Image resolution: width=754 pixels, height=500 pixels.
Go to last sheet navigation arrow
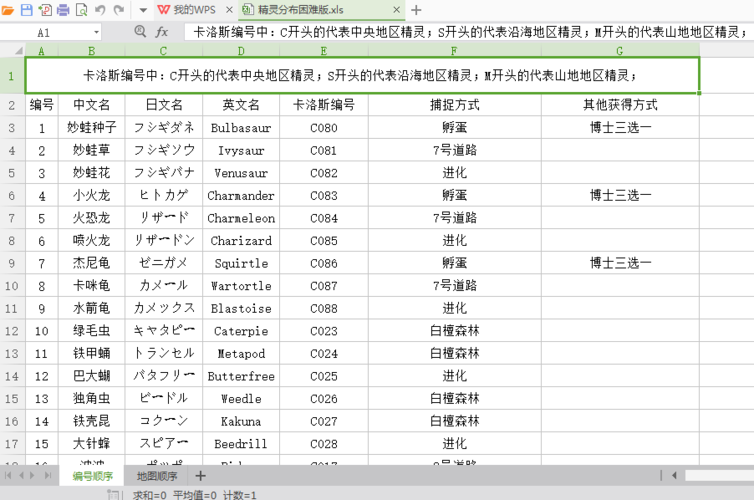(48, 475)
